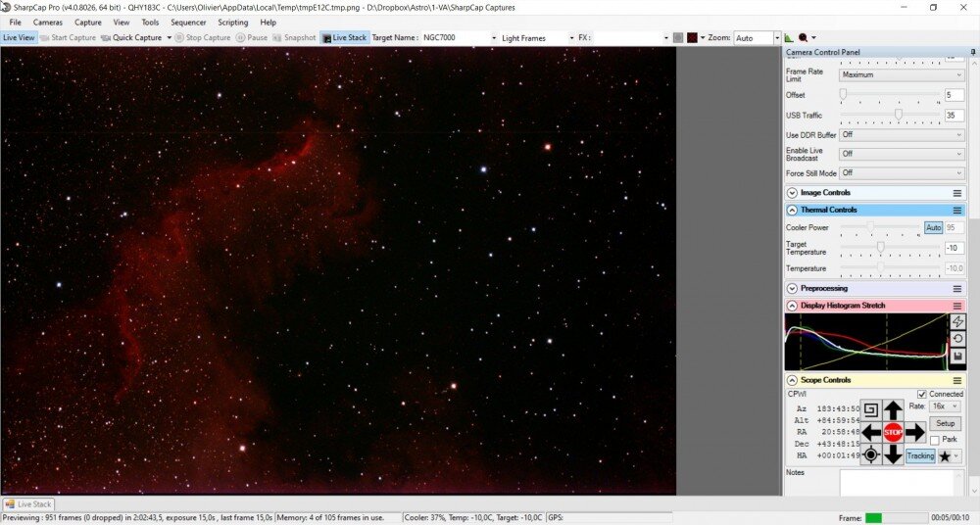Open the View menu
This screenshot has width=980, height=525.
(x=122, y=23)
